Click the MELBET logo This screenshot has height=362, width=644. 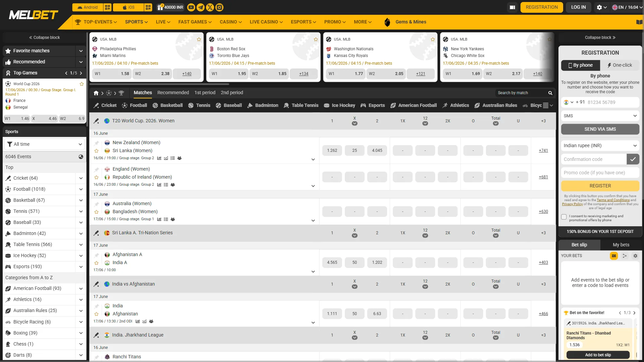click(34, 15)
